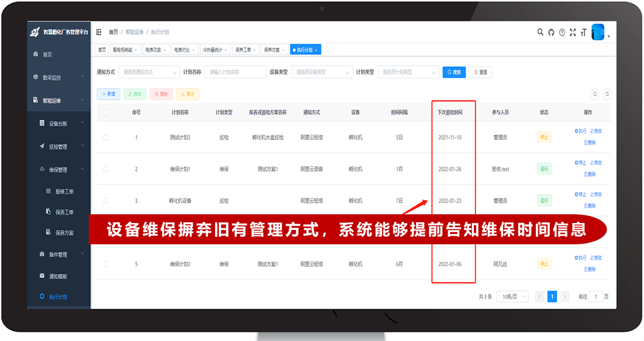The height and width of the screenshot is (341, 644).
Task: Check the row for 测试计划3
Action: point(106,137)
